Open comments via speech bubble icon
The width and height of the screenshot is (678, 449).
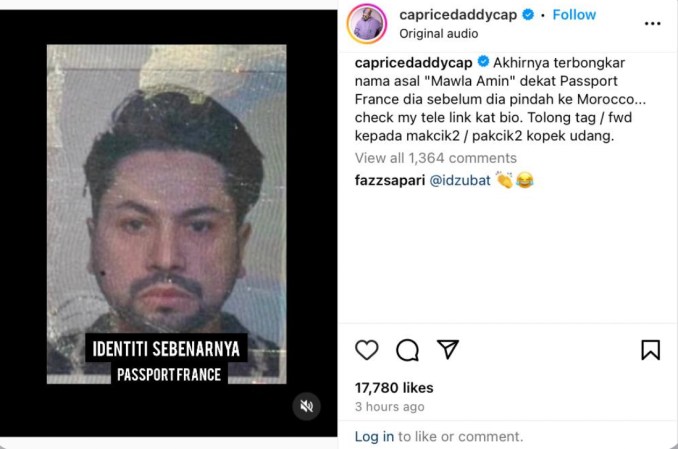coord(407,350)
